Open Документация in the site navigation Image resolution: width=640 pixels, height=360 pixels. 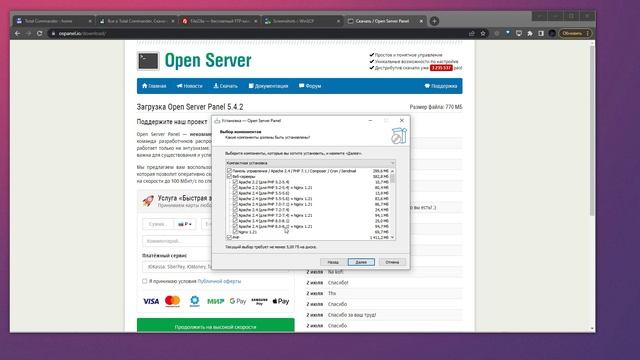click(268, 86)
